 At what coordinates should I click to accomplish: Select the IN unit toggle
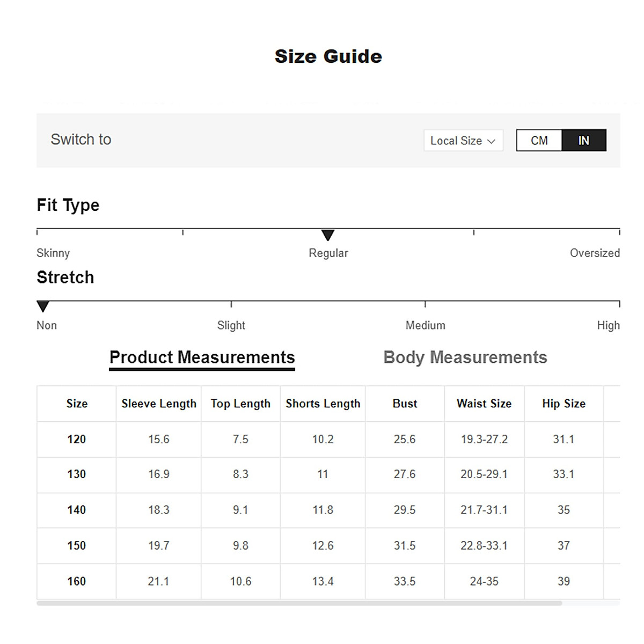(584, 141)
